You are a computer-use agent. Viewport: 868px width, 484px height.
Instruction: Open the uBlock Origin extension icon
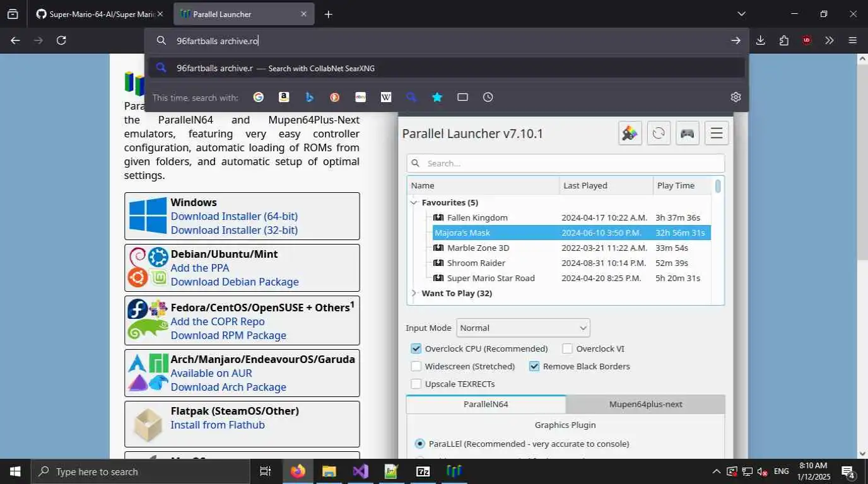click(x=807, y=40)
